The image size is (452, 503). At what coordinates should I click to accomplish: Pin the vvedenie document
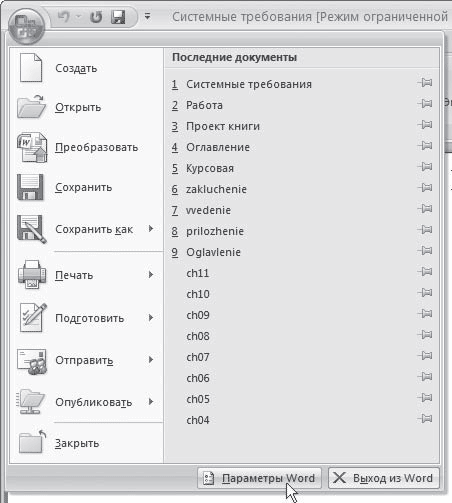(x=425, y=208)
